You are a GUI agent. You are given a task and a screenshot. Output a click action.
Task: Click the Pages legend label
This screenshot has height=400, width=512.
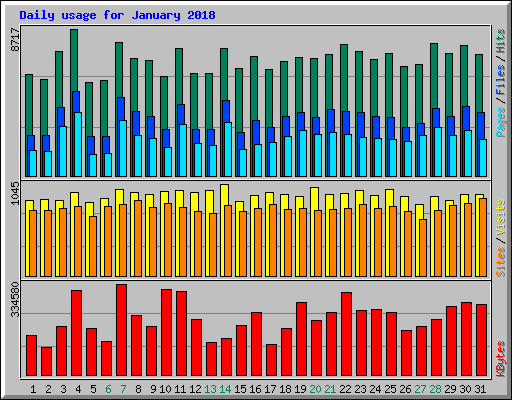click(x=501, y=122)
